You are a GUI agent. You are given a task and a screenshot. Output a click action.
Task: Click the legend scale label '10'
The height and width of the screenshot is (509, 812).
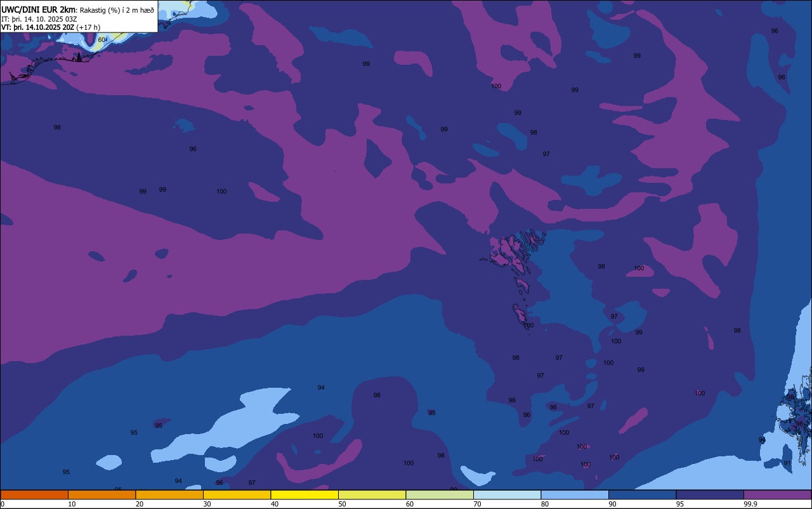point(72,504)
